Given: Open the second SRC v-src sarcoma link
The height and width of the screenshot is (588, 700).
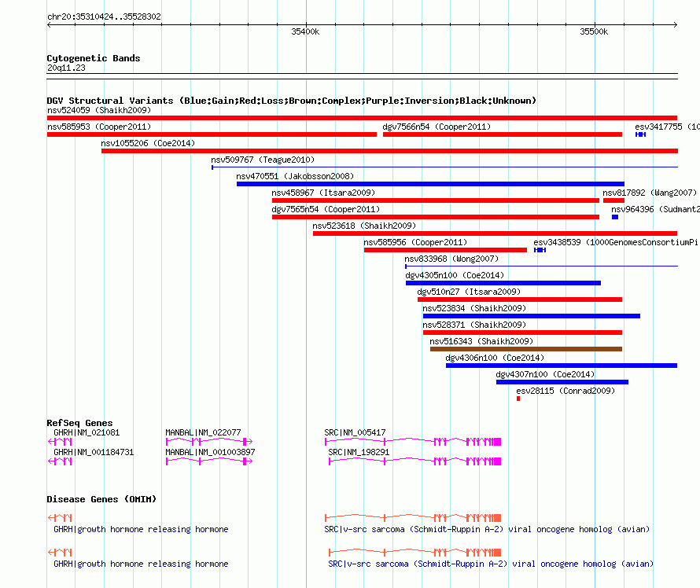Looking at the screenshot, I should tap(491, 564).
